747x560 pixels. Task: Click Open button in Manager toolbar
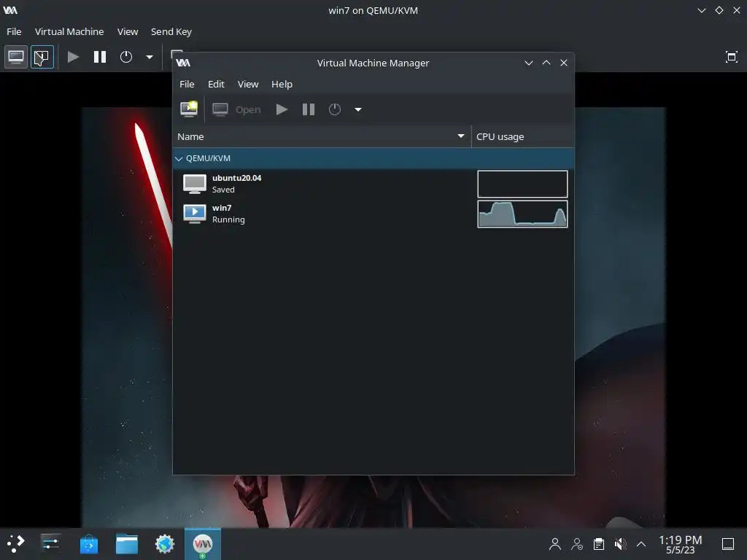pos(237,109)
